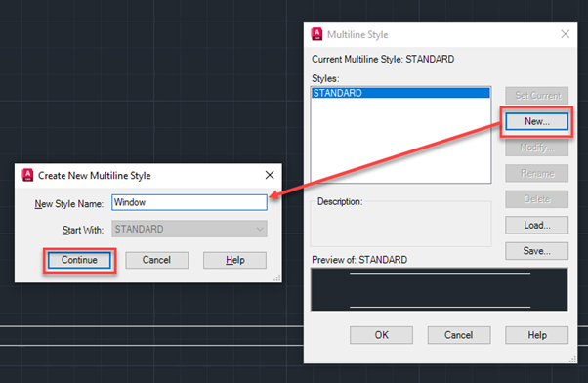This screenshot has width=588, height=383.
Task: Click Save... in Multiline Style dialog
Action: click(536, 251)
